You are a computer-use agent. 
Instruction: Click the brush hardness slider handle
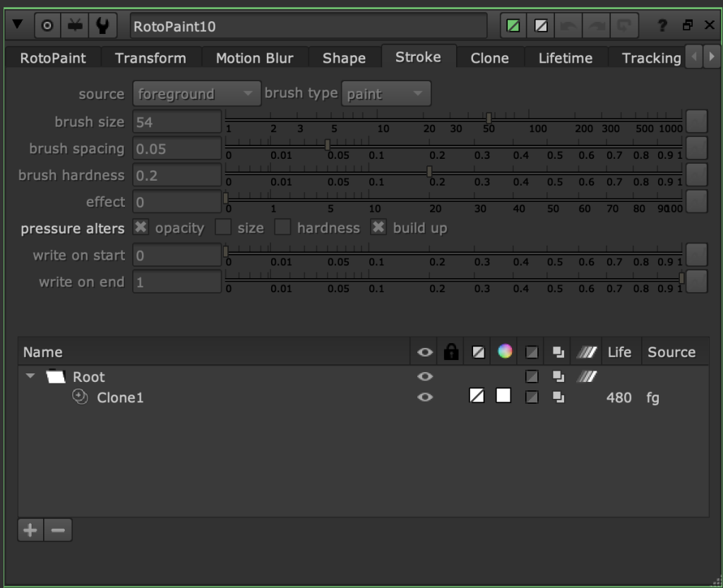click(429, 172)
